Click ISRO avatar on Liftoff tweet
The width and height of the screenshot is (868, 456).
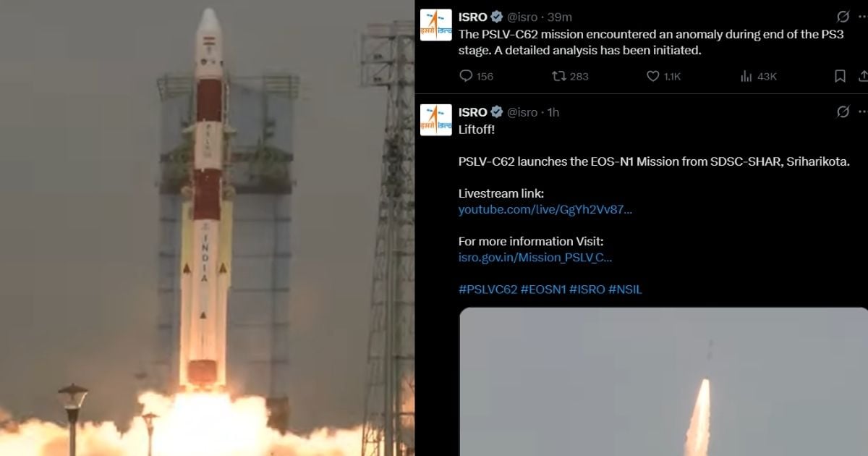tap(436, 119)
